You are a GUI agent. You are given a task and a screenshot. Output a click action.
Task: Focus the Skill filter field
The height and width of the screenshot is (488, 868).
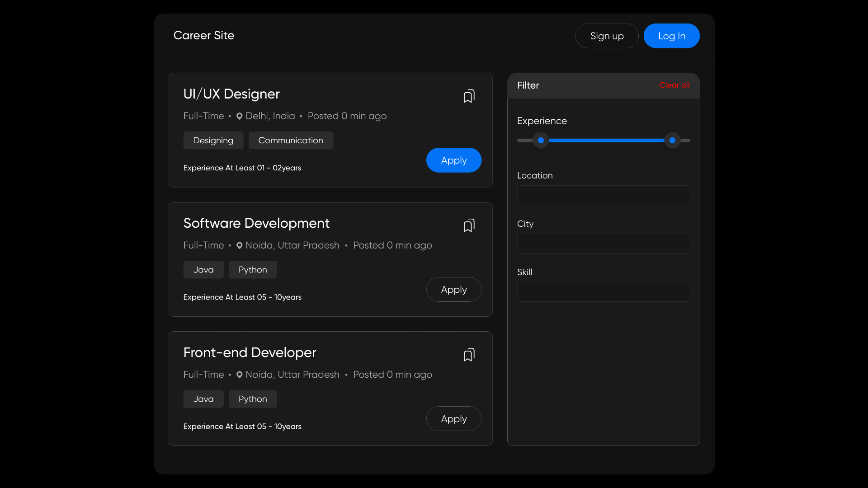click(x=603, y=292)
